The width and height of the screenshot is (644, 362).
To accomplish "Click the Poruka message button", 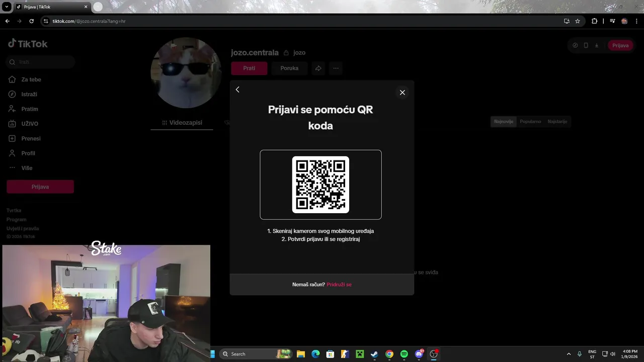I will coord(289,68).
